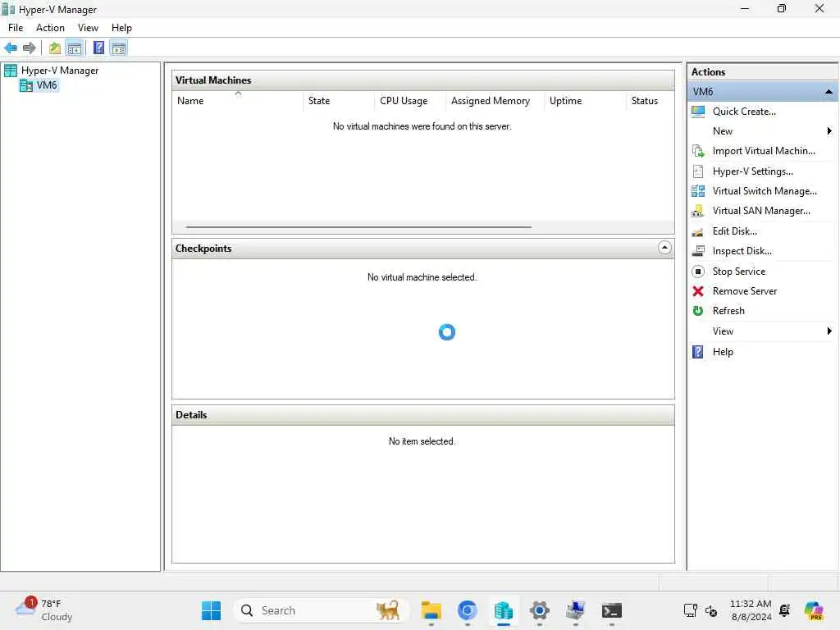Open Settings gear from taskbar
Image resolution: width=840 pixels, height=630 pixels.
(540, 610)
